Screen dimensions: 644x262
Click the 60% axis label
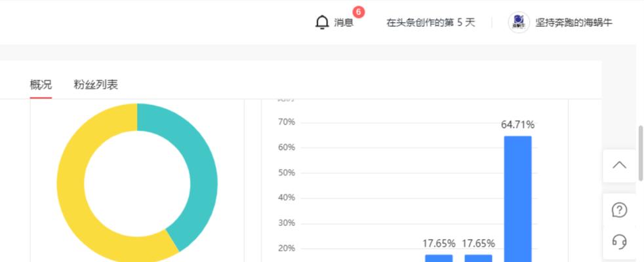(287, 147)
